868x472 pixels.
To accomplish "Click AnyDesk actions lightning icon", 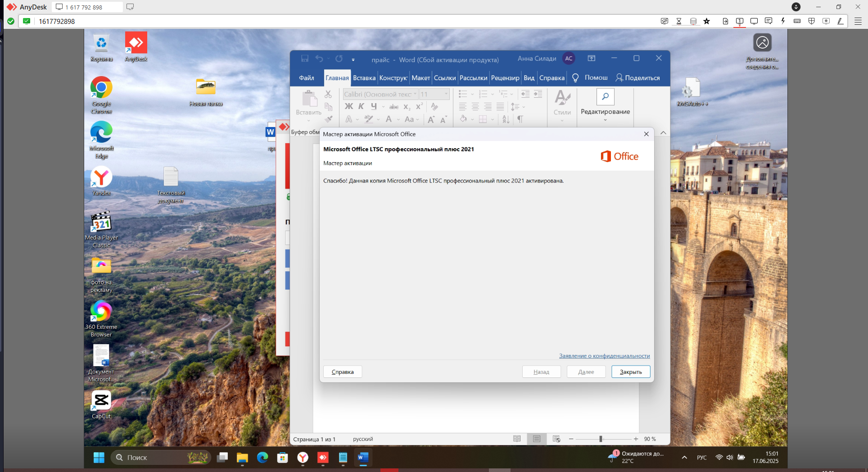I will click(783, 21).
